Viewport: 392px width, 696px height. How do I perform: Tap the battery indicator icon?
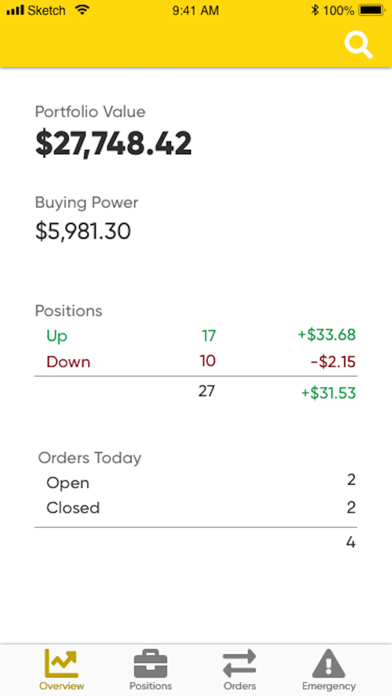coord(372,10)
